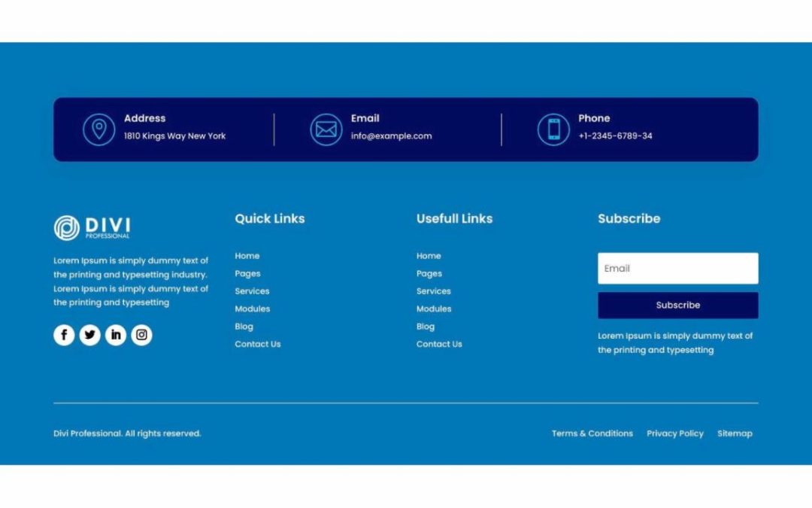The image size is (812, 508).
Task: Open Home under Quick Links
Action: 247,256
